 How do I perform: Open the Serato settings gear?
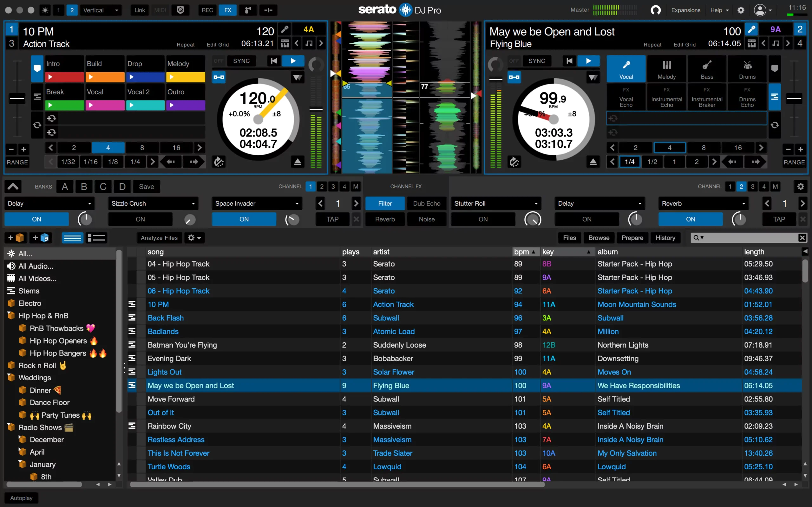(741, 10)
